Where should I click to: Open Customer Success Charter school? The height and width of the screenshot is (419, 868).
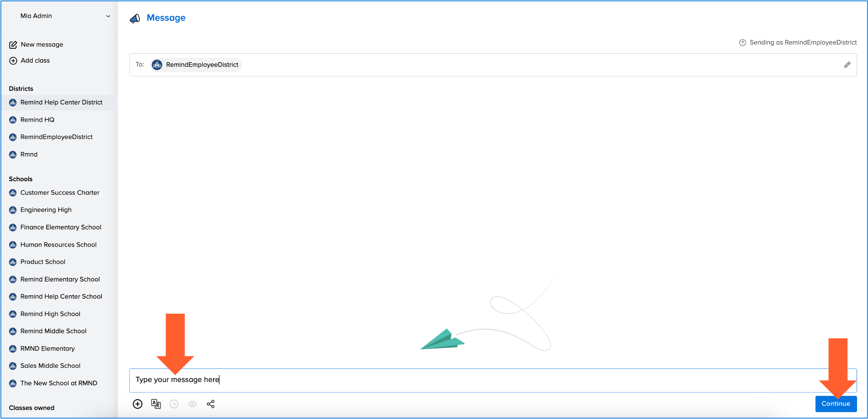point(60,193)
